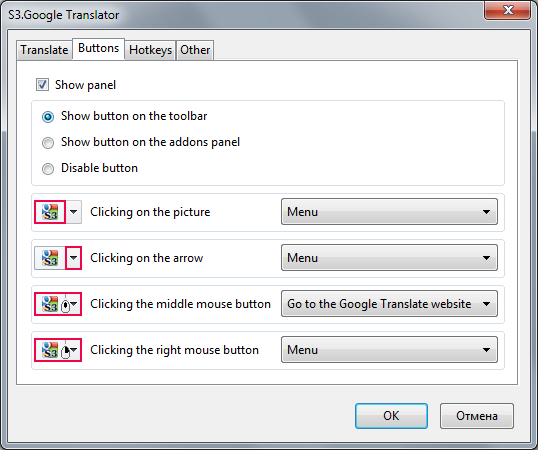Viewport: 538px width, 450px height.
Task: Click the Отмена cancel button
Action: [477, 416]
